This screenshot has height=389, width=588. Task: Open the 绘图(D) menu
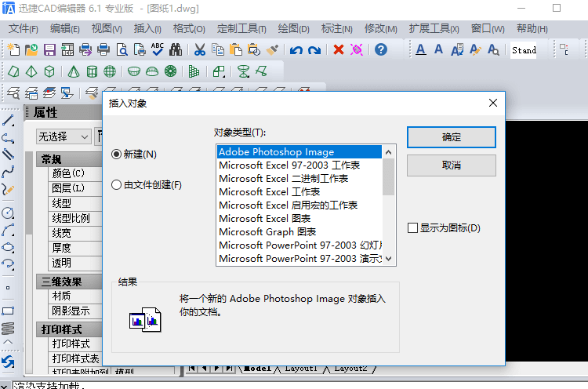(x=294, y=29)
